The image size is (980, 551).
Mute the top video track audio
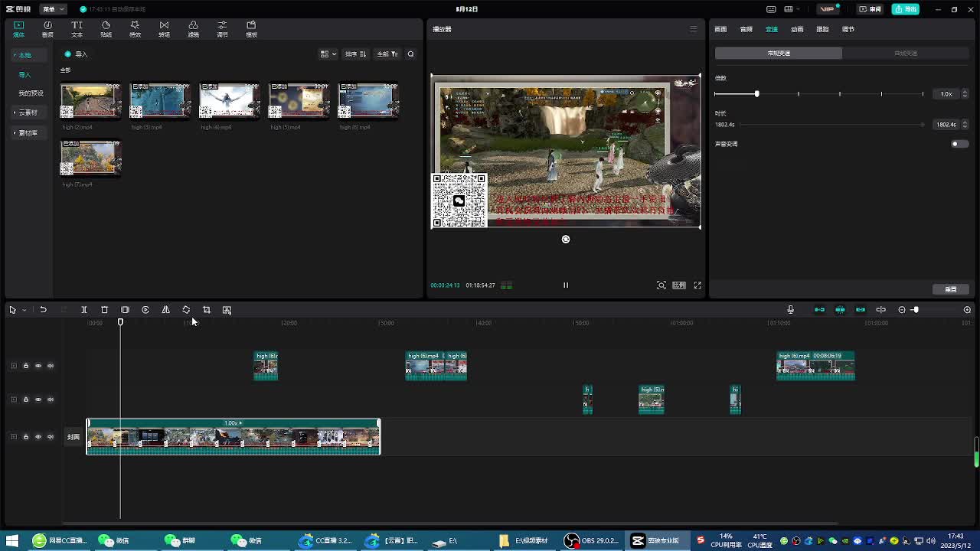[x=51, y=366]
